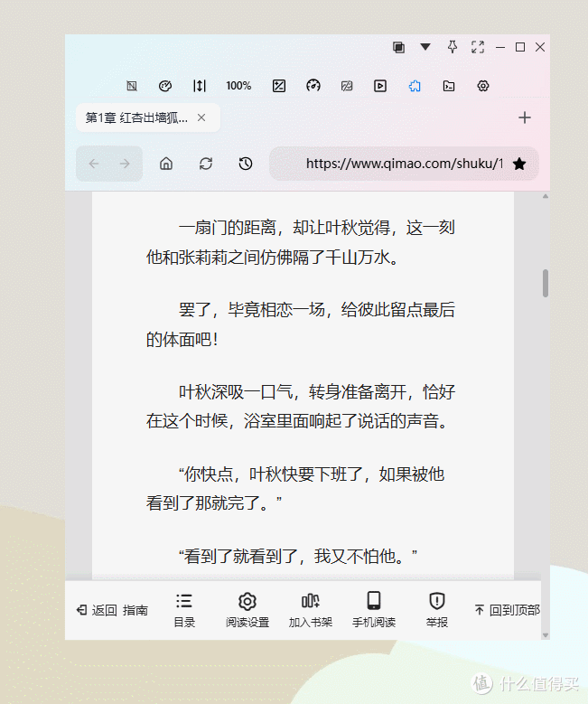The height and width of the screenshot is (704, 588).
Task: Open browsing history clock icon
Action: 246,164
